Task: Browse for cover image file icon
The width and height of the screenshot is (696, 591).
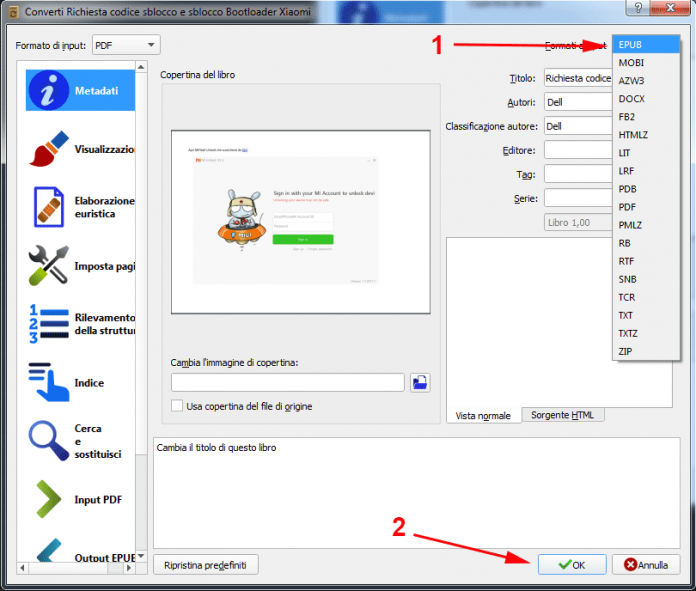Action: coord(419,382)
